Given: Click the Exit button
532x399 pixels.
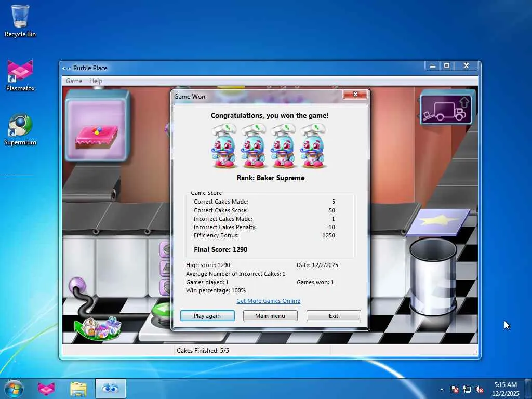Looking at the screenshot, I should [334, 315].
